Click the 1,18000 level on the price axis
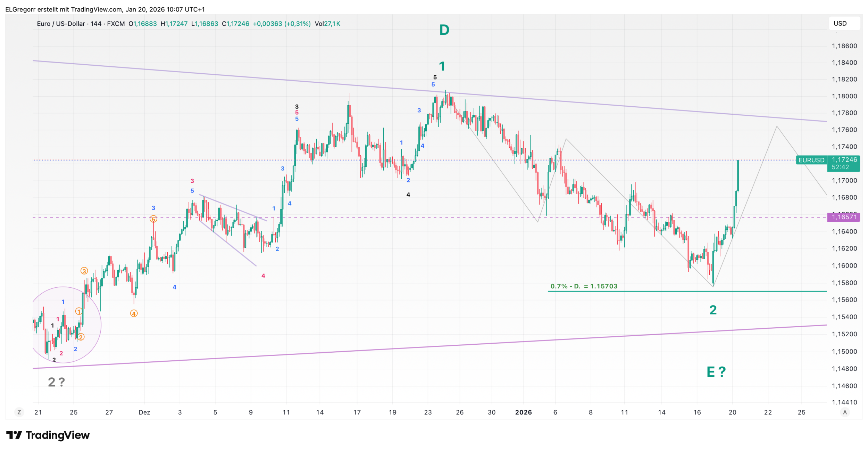Image resolution: width=868 pixels, height=451 pixels. (x=844, y=96)
